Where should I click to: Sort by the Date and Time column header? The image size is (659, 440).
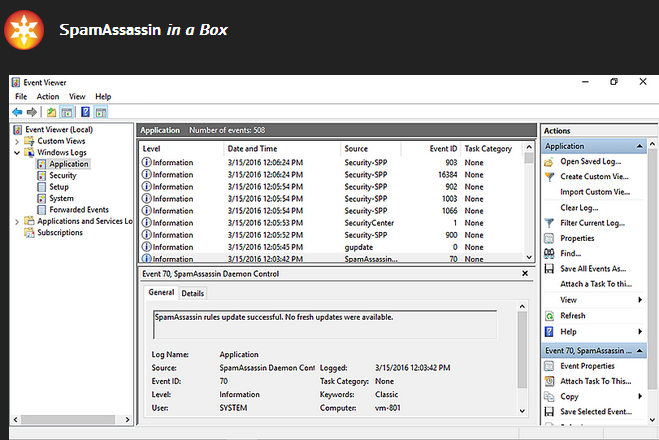282,149
